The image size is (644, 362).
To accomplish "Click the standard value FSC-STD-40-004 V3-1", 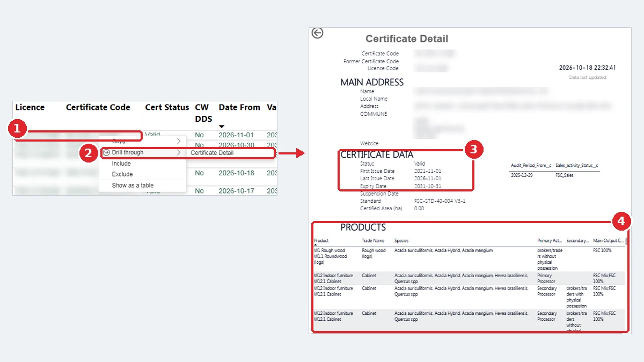I will coord(440,201).
